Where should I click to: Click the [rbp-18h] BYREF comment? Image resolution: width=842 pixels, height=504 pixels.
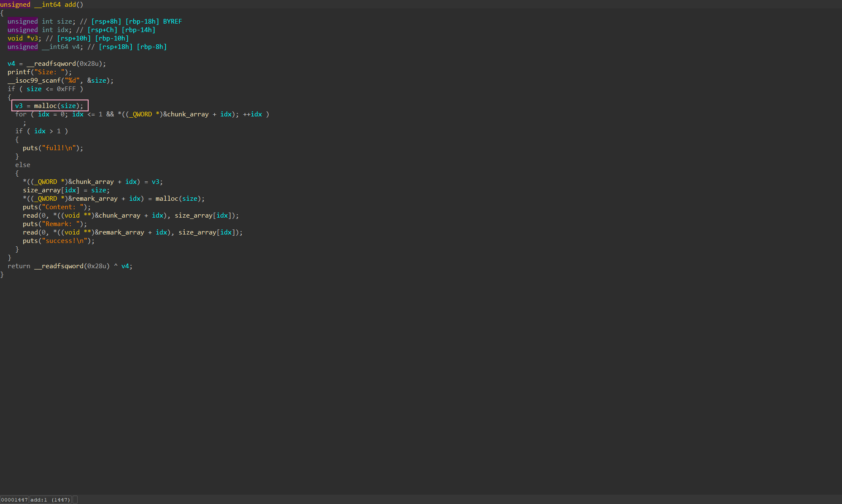[154, 22]
